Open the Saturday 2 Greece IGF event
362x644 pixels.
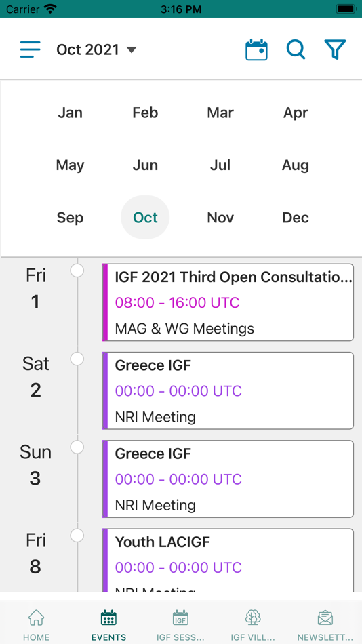tap(228, 390)
